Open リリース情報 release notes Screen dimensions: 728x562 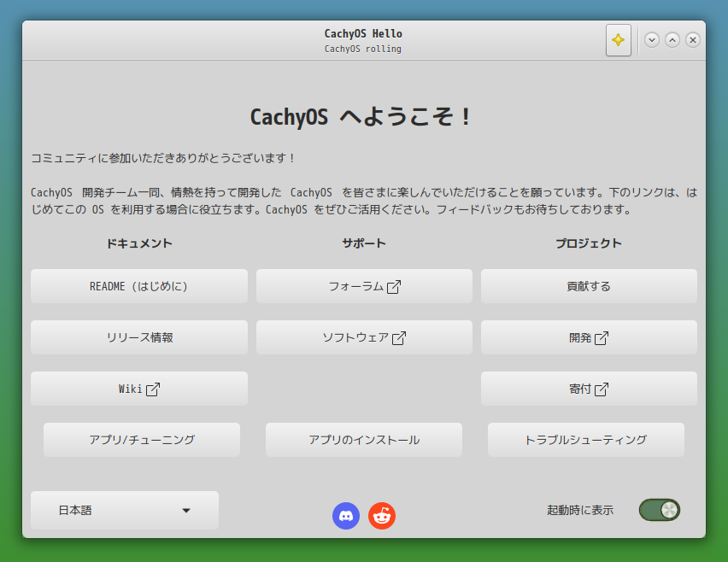(x=139, y=337)
